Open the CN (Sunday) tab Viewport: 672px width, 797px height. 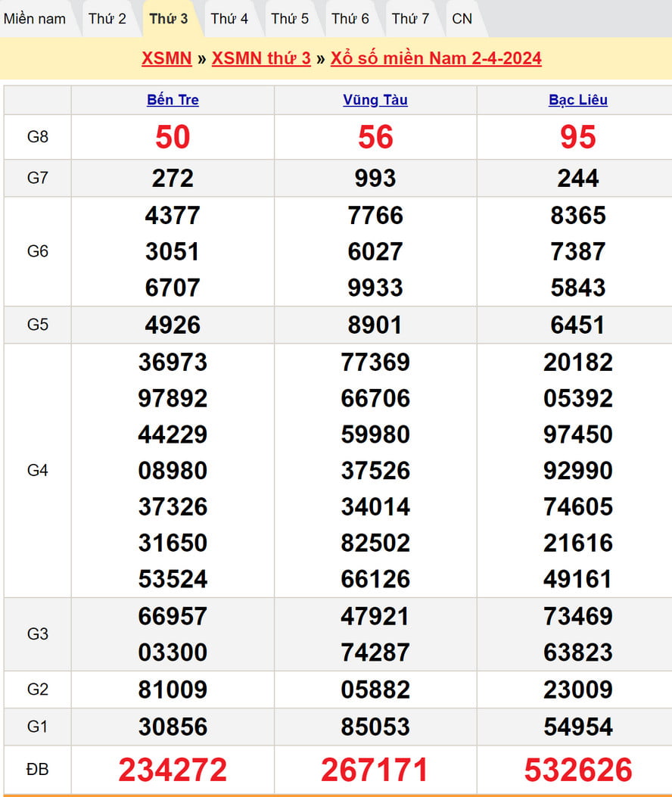(x=462, y=19)
